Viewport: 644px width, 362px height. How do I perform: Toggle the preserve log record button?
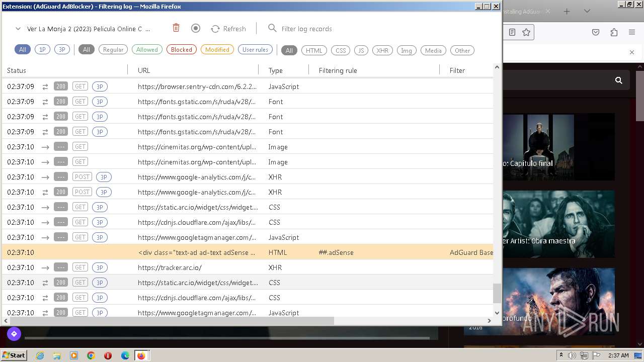(196, 28)
